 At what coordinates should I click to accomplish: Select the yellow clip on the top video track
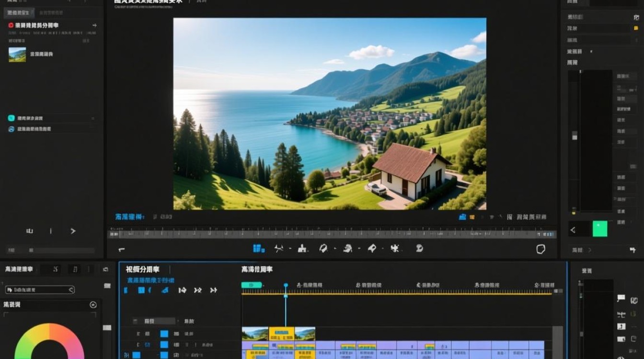(x=282, y=334)
